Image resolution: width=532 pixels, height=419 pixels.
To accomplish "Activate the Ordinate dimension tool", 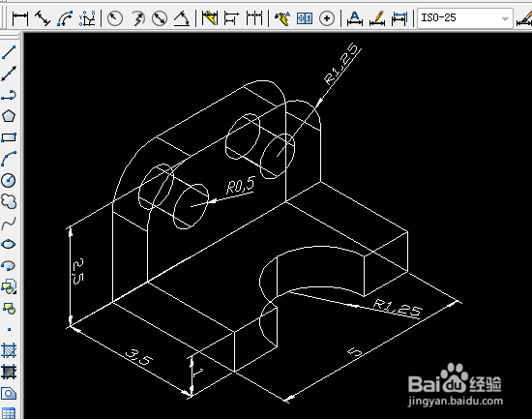I will 87,18.
